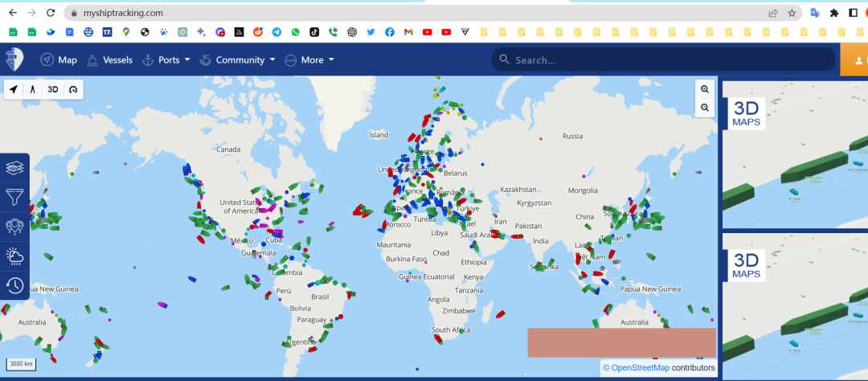Select the distance measure compass tool
The width and height of the screenshot is (868, 381).
pyautogui.click(x=33, y=89)
